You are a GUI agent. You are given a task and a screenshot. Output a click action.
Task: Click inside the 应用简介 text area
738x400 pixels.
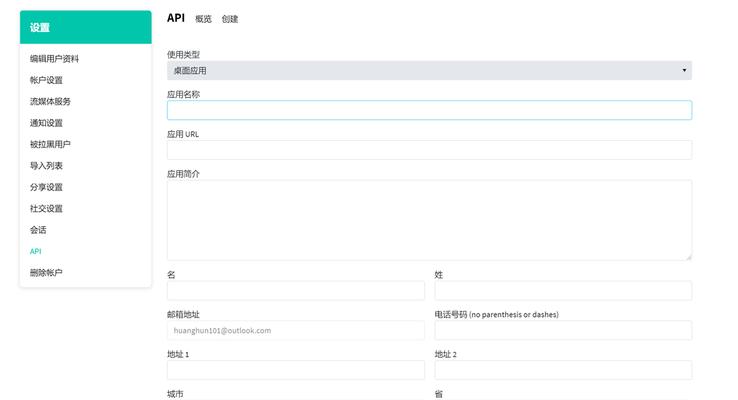[429, 220]
